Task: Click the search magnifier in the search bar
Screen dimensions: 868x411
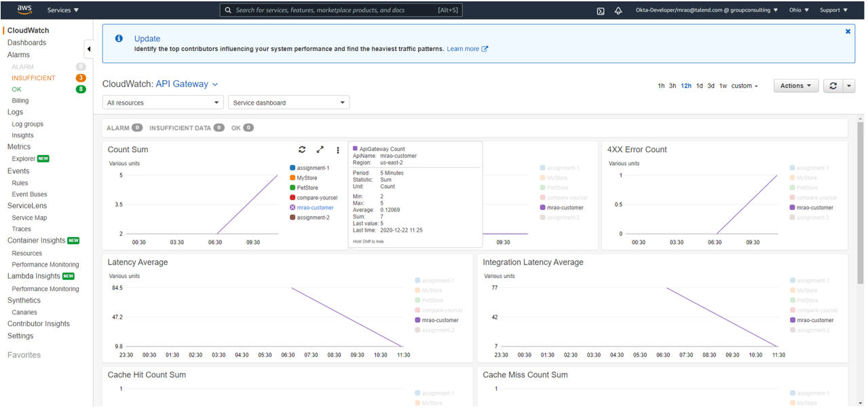Action: pos(228,10)
